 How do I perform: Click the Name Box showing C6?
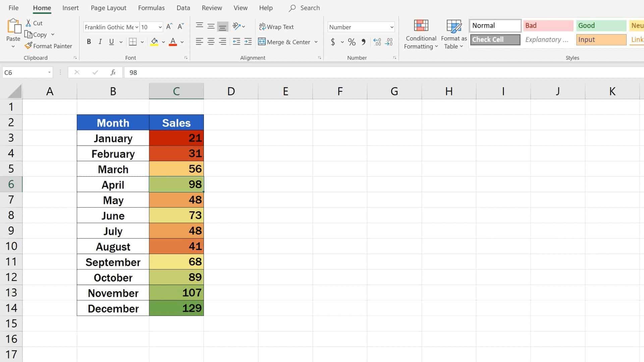point(23,72)
